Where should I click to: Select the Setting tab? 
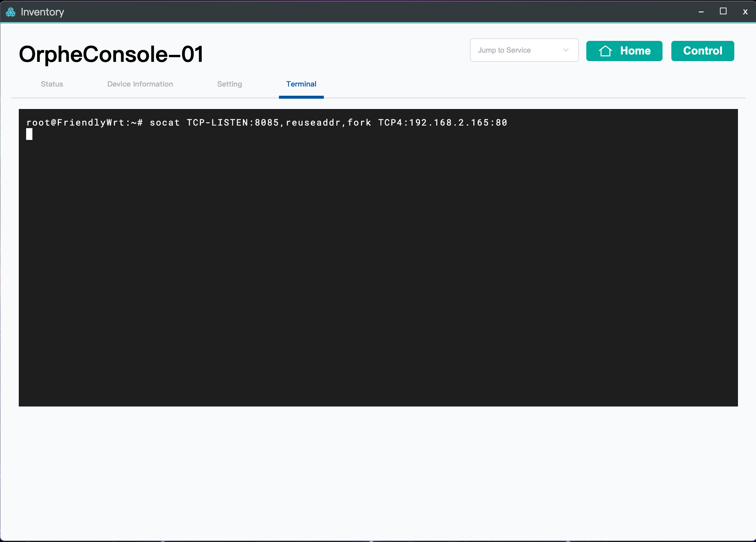(x=229, y=84)
